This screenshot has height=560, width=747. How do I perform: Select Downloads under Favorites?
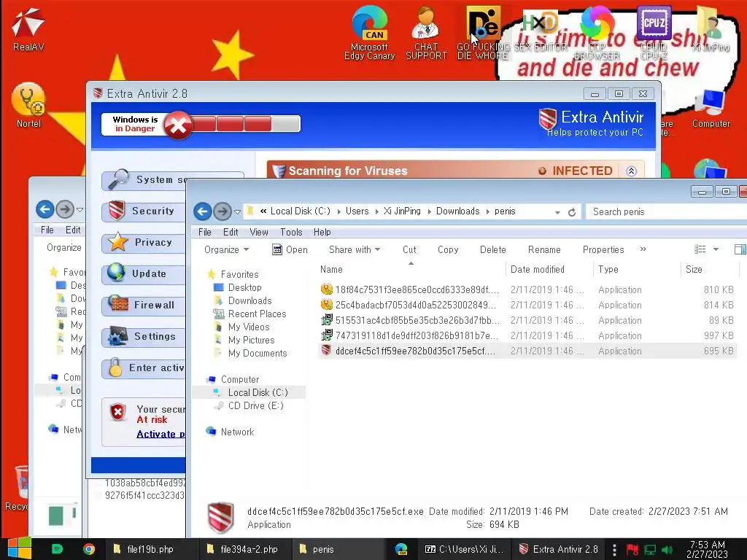(249, 300)
